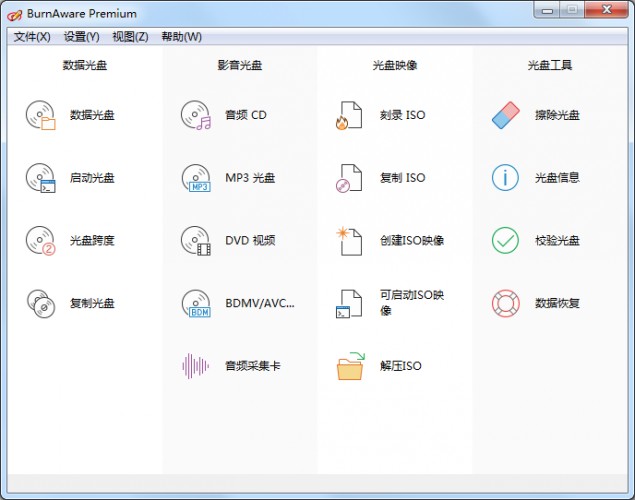Image resolution: width=635 pixels, height=500 pixels.
Task: Click the DVD 视频 film disc icon
Action: tap(196, 241)
